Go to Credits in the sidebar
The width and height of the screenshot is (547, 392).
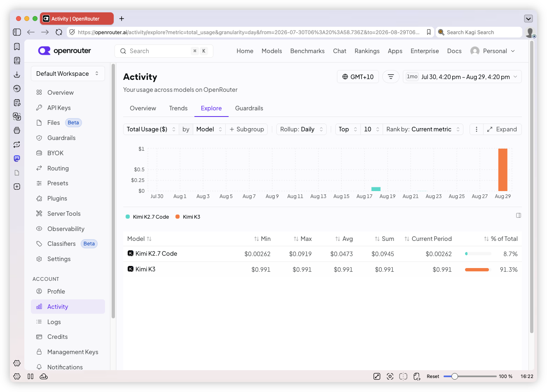tap(68, 337)
